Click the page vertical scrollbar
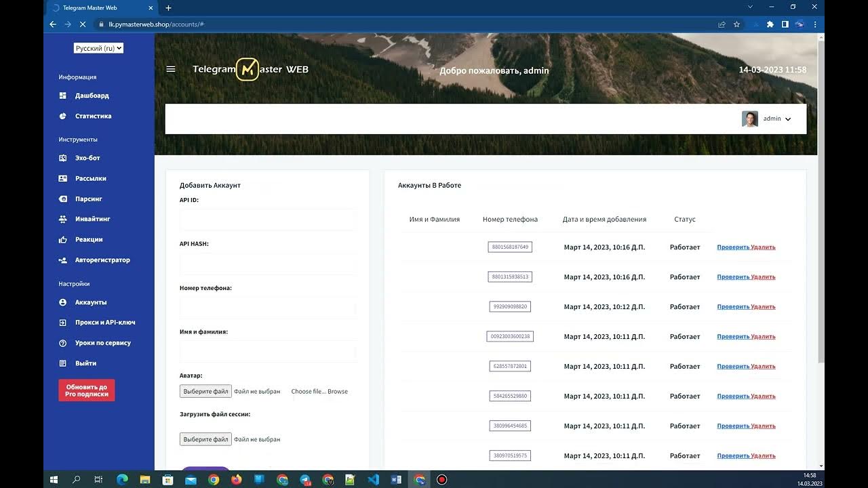The image size is (868, 488). (x=821, y=201)
